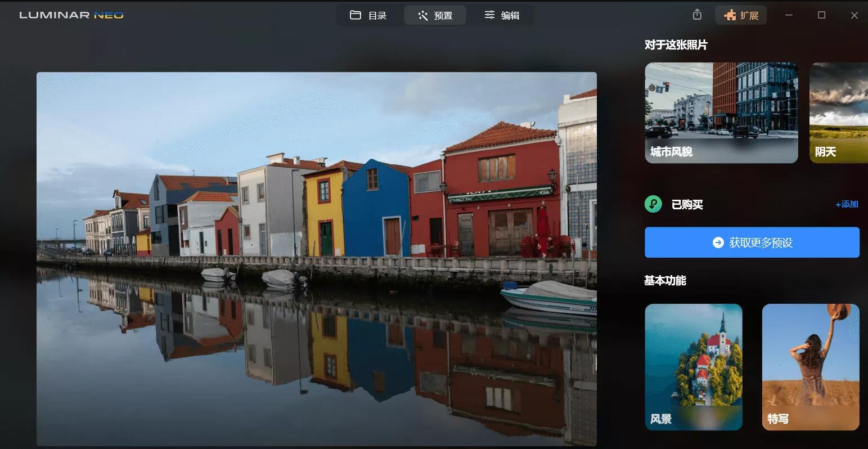Choose the 阴天 preset collection
The height and width of the screenshot is (449, 868).
coord(838,113)
